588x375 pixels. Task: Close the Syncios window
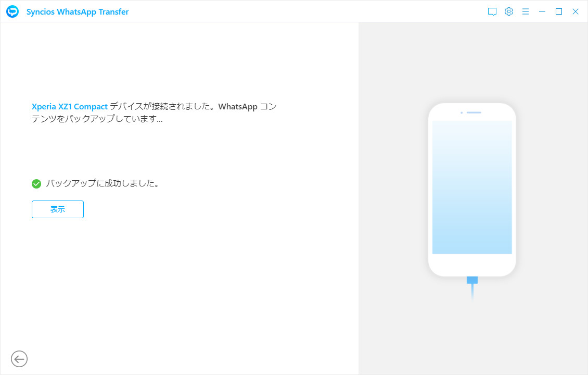[x=575, y=11]
